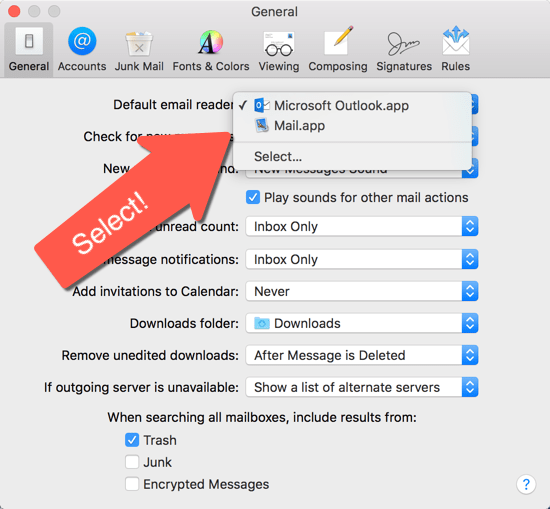The width and height of the screenshot is (550, 509).
Task: Click the red close window button
Action: pyautogui.click(x=14, y=11)
